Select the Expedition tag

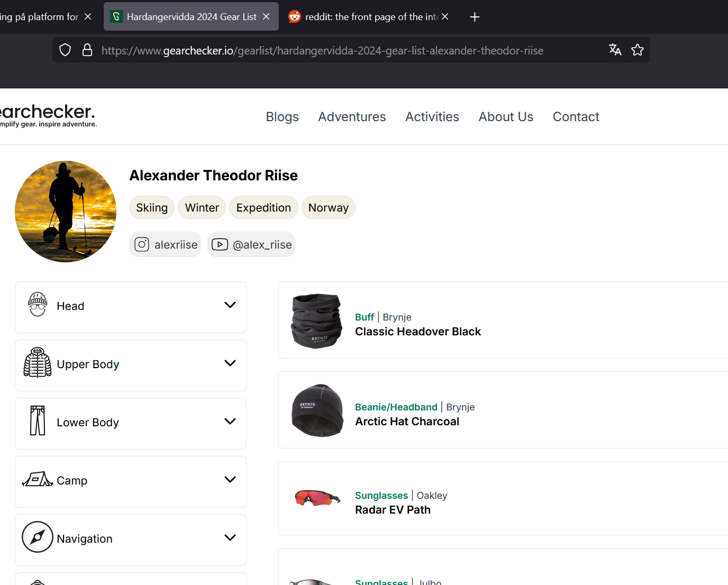pyautogui.click(x=263, y=208)
